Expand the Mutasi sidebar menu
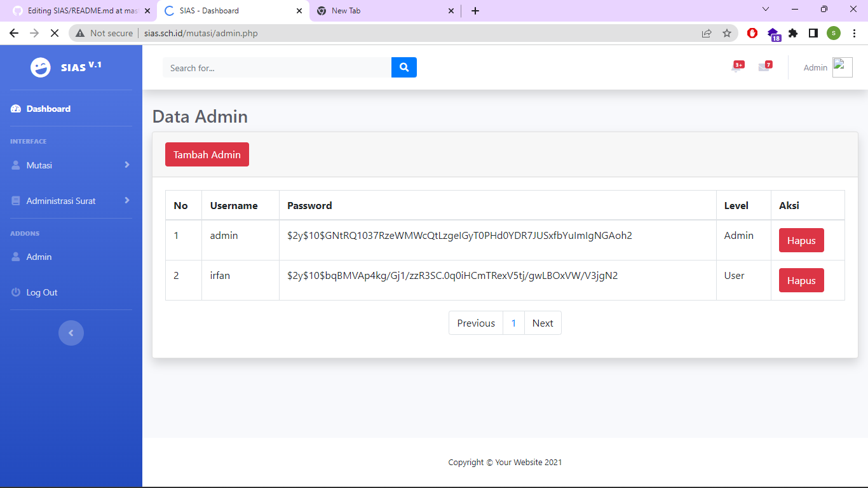The height and width of the screenshot is (488, 868). 38,165
